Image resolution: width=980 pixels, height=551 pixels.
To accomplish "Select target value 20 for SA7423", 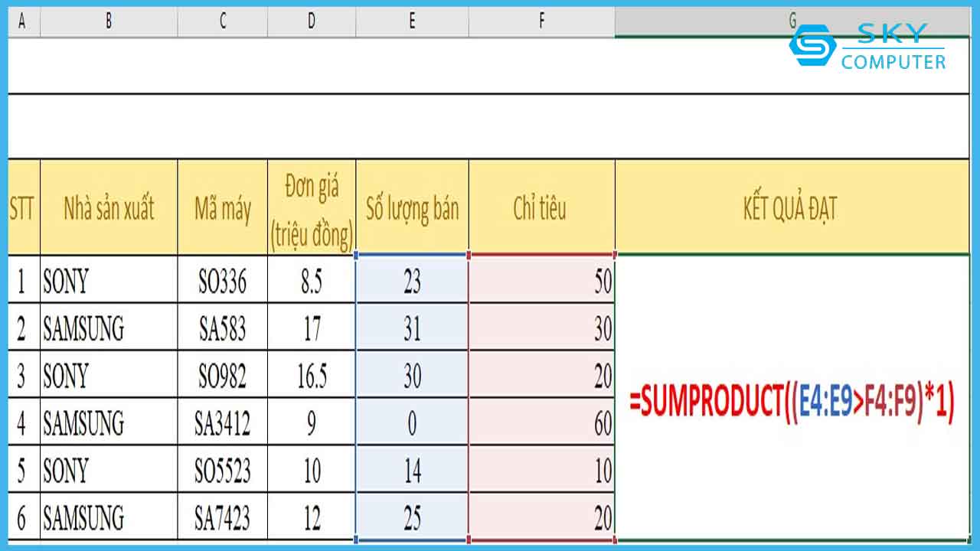I will click(542, 517).
